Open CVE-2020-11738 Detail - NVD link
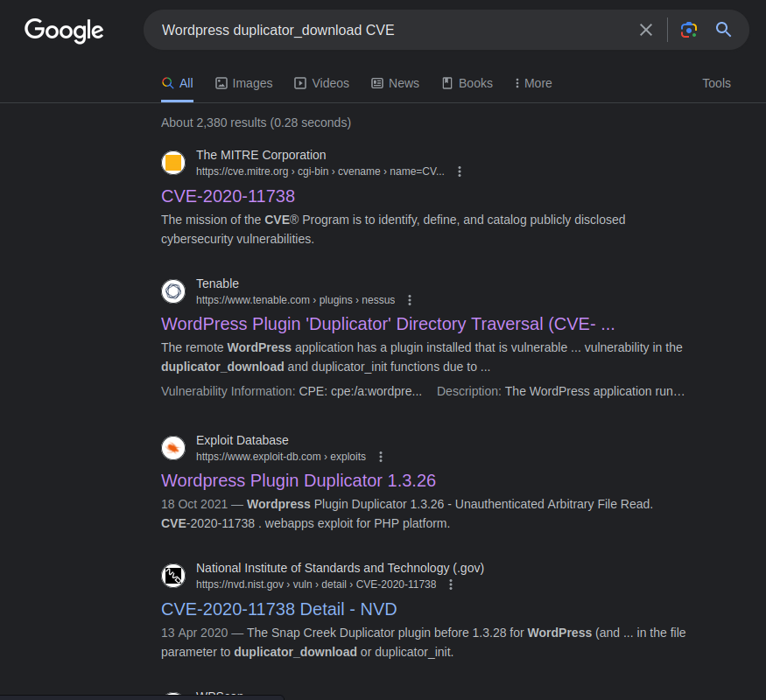The width and height of the screenshot is (766, 700). click(x=279, y=609)
